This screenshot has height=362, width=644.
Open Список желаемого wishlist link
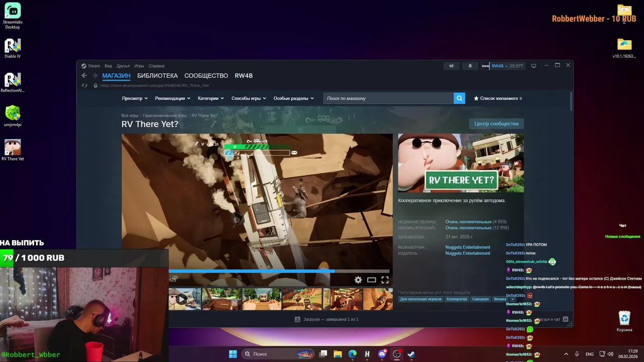coord(498,99)
